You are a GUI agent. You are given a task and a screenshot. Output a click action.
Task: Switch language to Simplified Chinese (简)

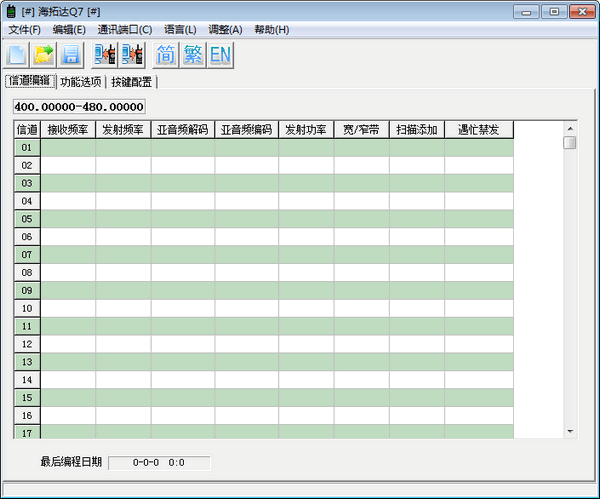click(166, 54)
